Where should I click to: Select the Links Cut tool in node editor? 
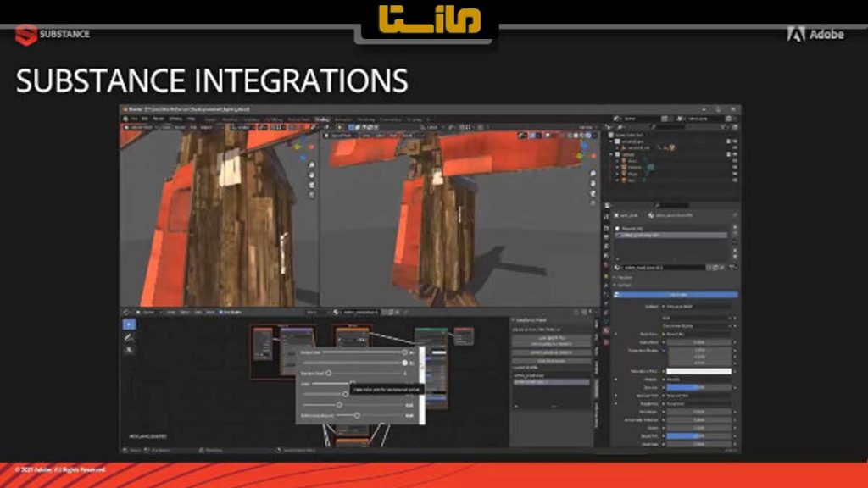(129, 350)
